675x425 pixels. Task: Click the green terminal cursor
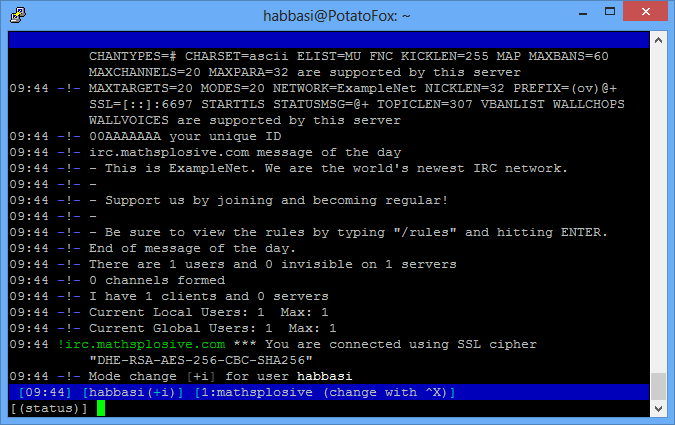(x=101, y=408)
